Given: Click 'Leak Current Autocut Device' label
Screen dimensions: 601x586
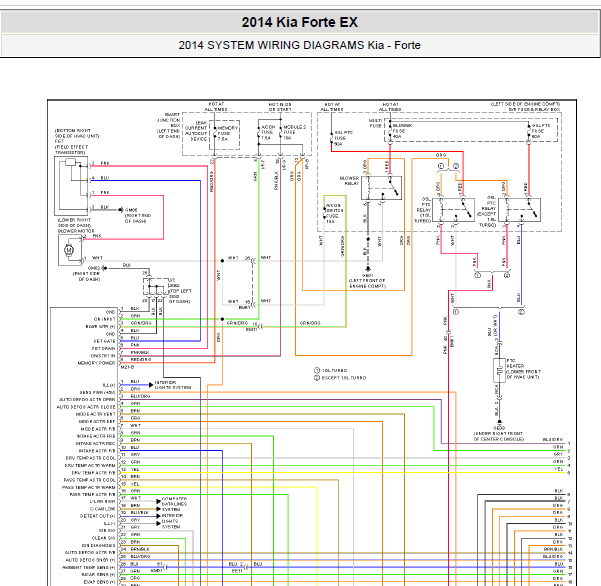Looking at the screenshot, I should click(x=196, y=131).
